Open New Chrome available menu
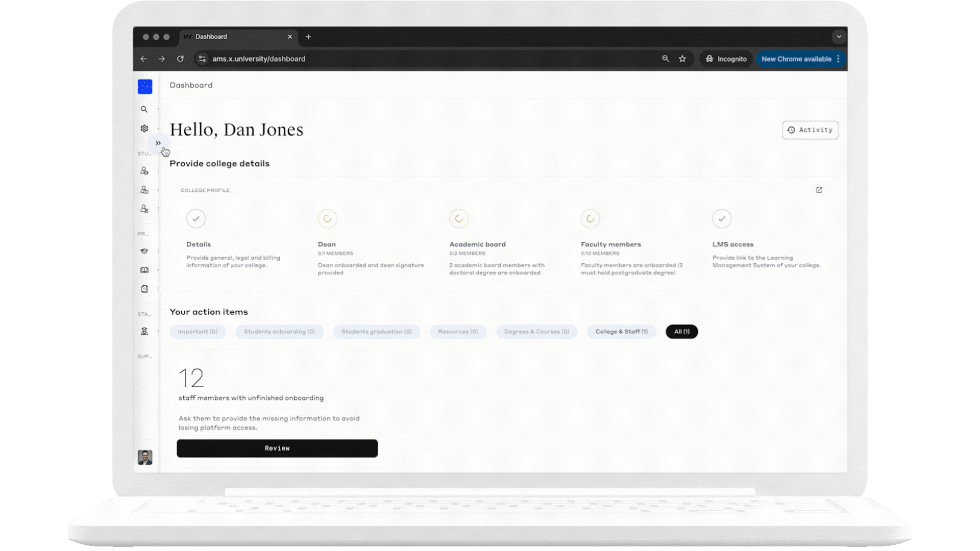Screen dimensions: 980x551 (x=800, y=59)
